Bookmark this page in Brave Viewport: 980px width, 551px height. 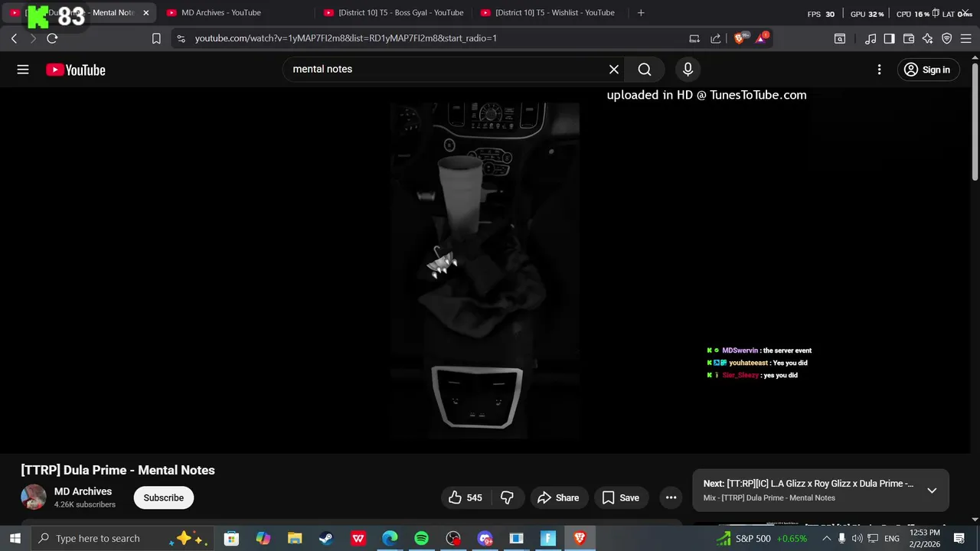click(156, 38)
